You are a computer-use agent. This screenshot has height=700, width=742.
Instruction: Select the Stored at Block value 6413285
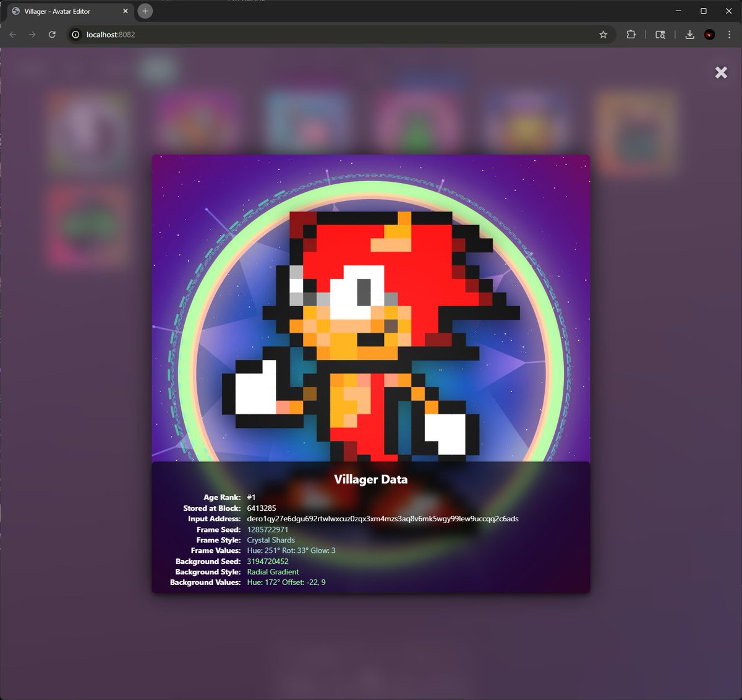click(x=262, y=508)
